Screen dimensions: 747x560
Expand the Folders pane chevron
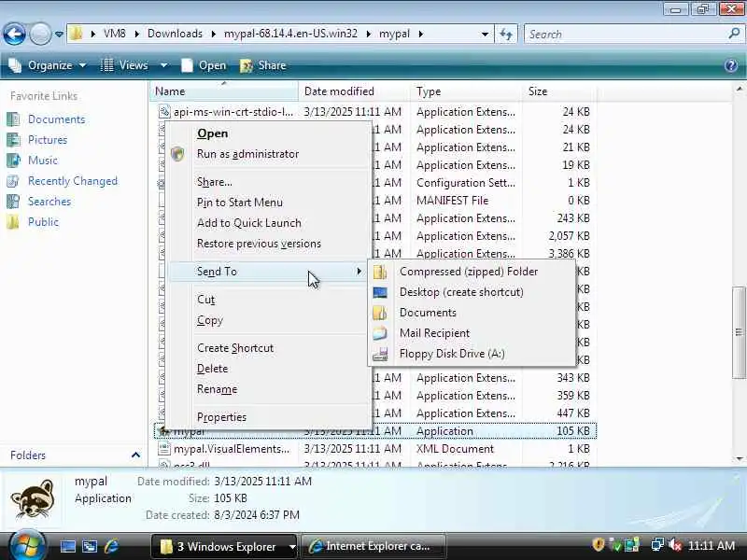click(135, 455)
